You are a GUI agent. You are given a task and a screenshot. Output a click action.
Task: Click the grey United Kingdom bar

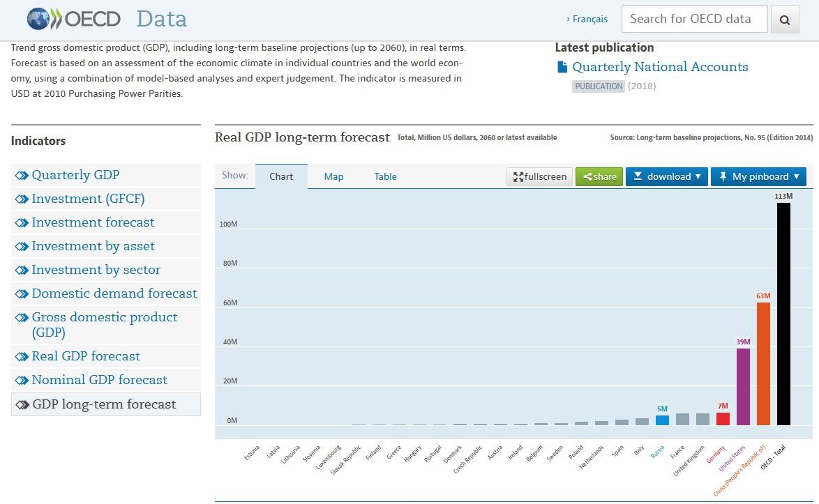click(703, 419)
